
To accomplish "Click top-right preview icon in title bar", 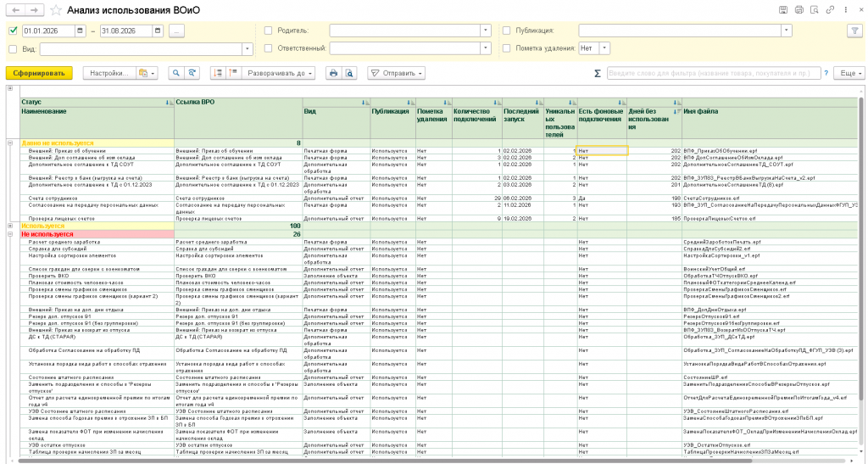I will 815,10.
